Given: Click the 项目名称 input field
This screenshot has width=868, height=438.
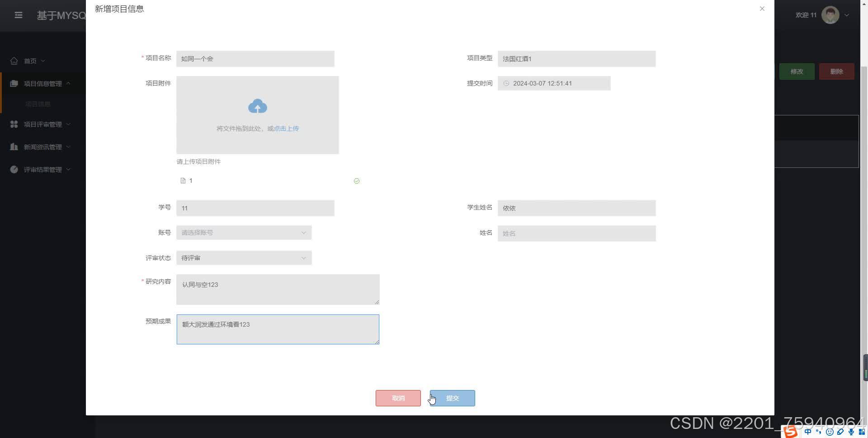Looking at the screenshot, I should 255,59.
